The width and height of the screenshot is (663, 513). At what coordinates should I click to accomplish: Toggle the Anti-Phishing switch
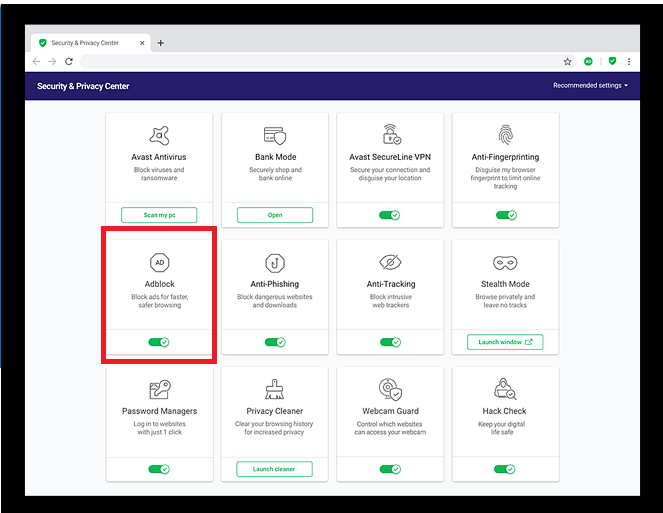coord(275,342)
